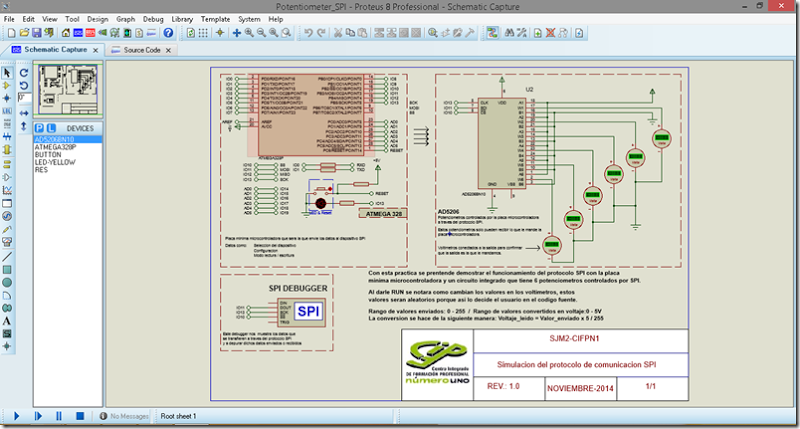Viewport: 800px width, 429px height.
Task: Open Search and Tag binoculars icon
Action: pyautogui.click(x=509, y=33)
